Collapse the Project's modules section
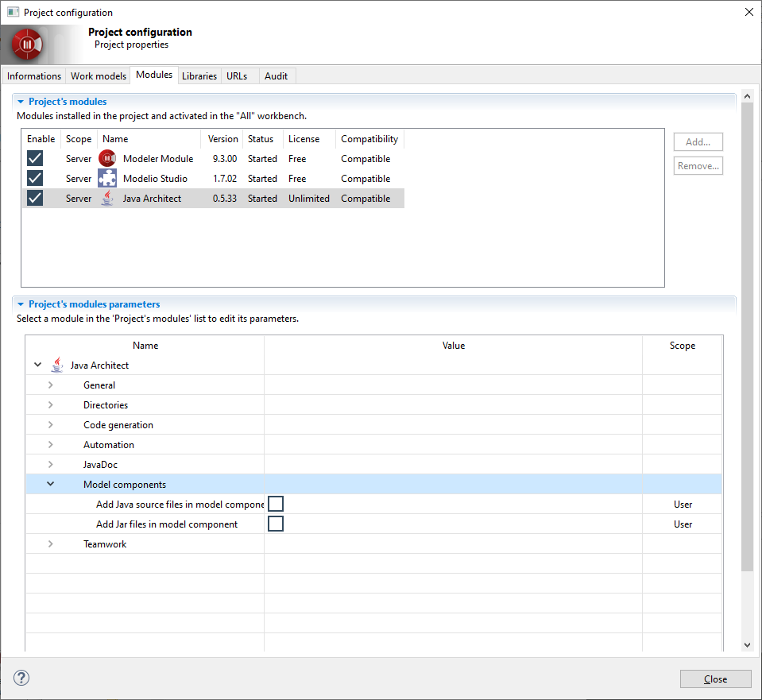Viewport: 762px width, 700px height. coord(21,102)
